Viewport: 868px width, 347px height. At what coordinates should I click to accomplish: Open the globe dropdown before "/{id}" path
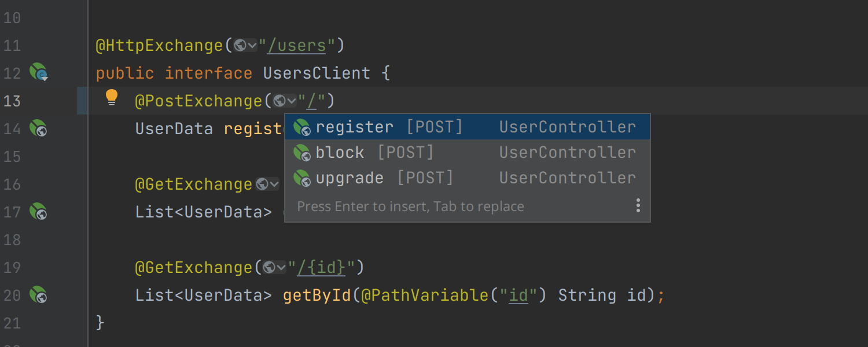tap(275, 267)
